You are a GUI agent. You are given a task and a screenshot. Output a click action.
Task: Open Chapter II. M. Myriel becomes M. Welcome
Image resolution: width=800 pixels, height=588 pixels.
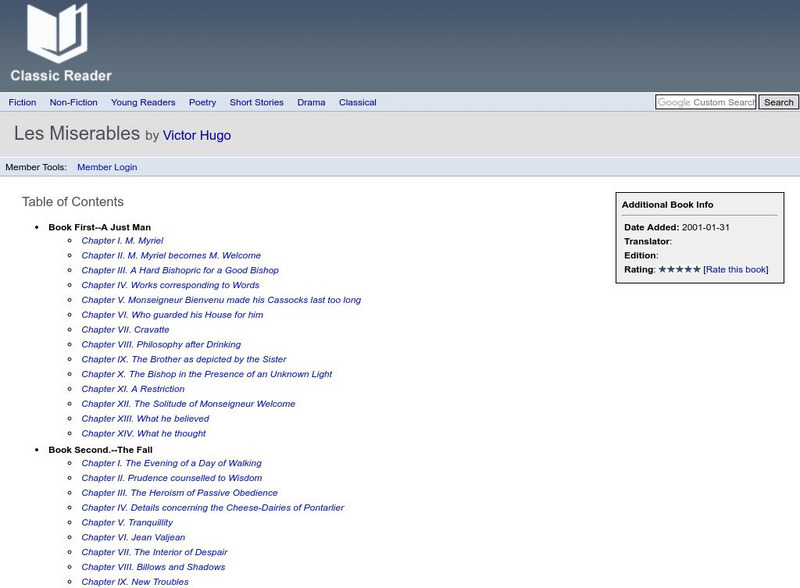[x=171, y=255]
